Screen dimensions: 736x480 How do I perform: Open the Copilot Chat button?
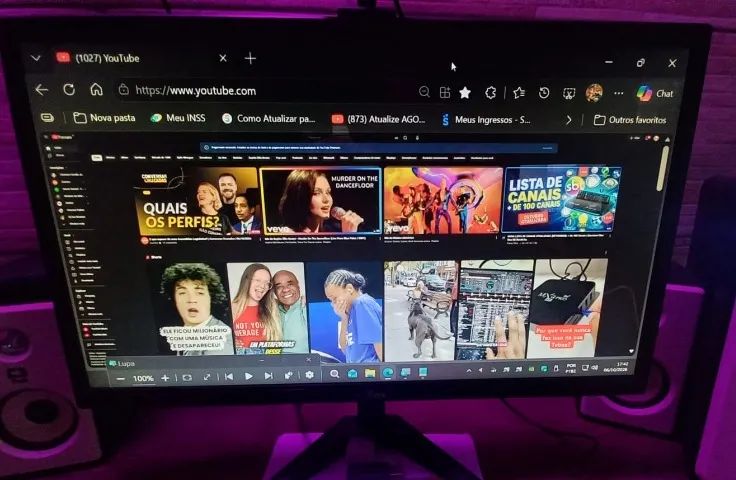coord(655,93)
